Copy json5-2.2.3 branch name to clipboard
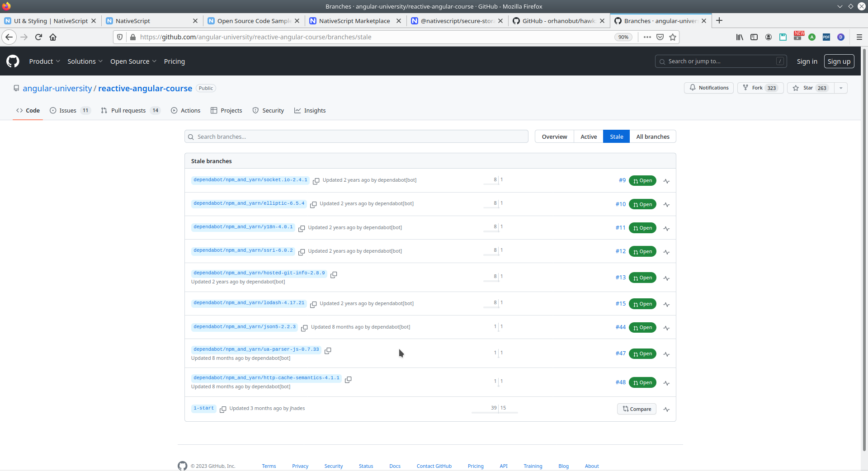The image size is (868, 471). [x=304, y=328]
